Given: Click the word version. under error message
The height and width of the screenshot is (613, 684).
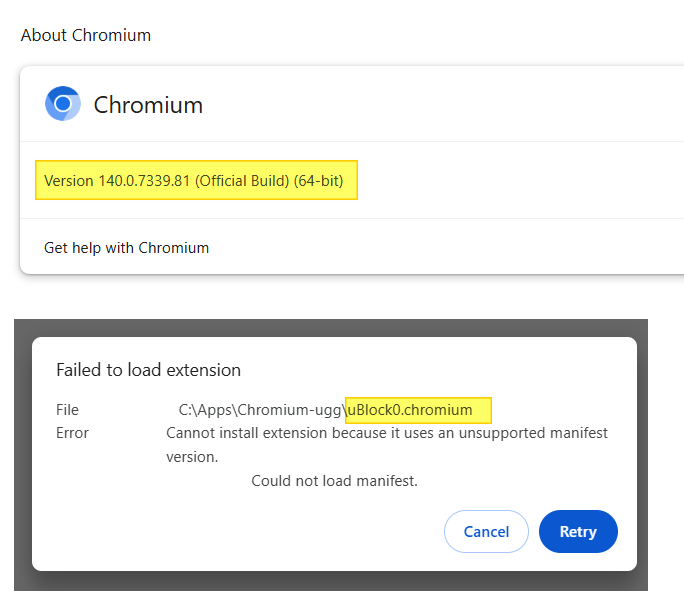Looking at the screenshot, I should pos(192,457).
